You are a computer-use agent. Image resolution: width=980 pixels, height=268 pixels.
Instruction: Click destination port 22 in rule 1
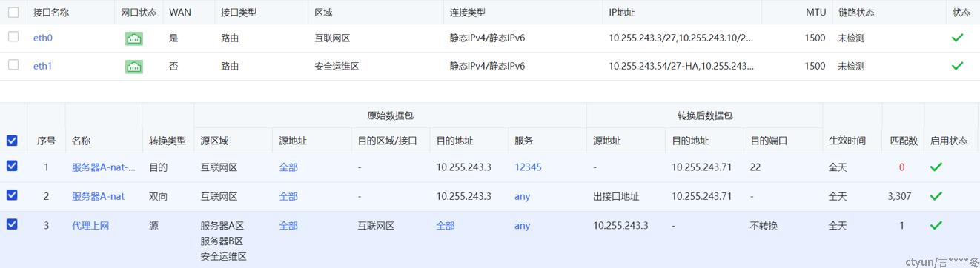point(755,167)
